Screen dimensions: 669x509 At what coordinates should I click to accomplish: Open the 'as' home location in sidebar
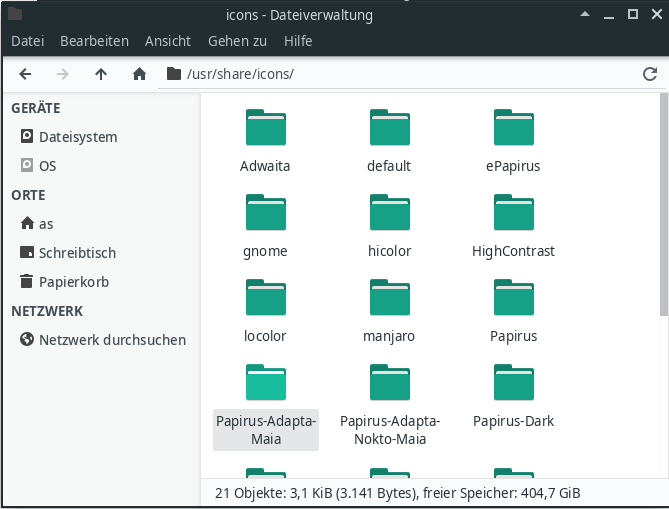(x=102, y=224)
